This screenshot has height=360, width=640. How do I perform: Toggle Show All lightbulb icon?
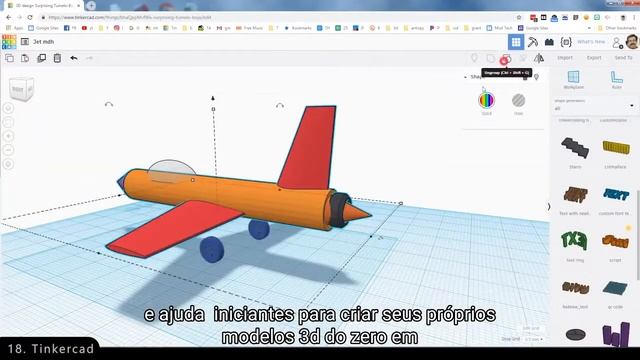click(474, 58)
